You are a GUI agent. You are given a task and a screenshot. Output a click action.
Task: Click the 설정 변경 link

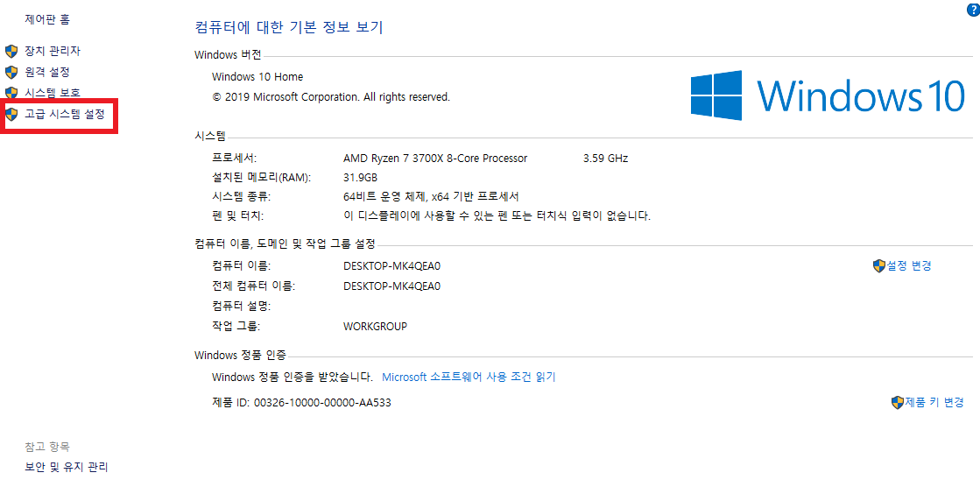tap(909, 265)
